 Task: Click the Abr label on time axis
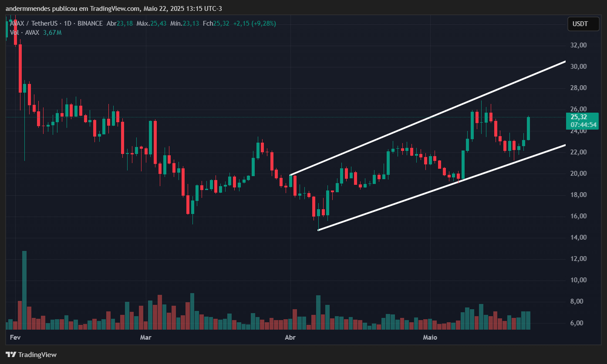(x=290, y=337)
